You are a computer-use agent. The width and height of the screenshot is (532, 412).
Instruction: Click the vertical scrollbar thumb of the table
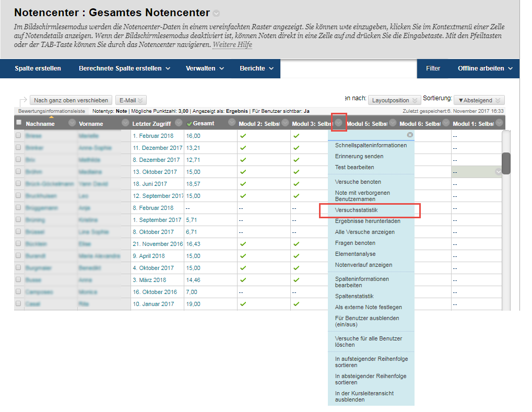point(506,163)
